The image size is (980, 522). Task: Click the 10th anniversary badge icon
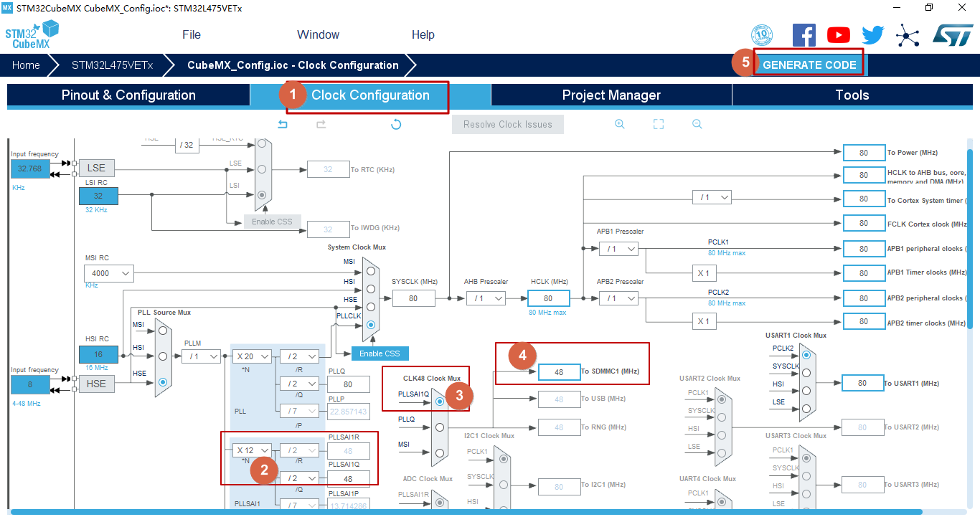point(761,34)
